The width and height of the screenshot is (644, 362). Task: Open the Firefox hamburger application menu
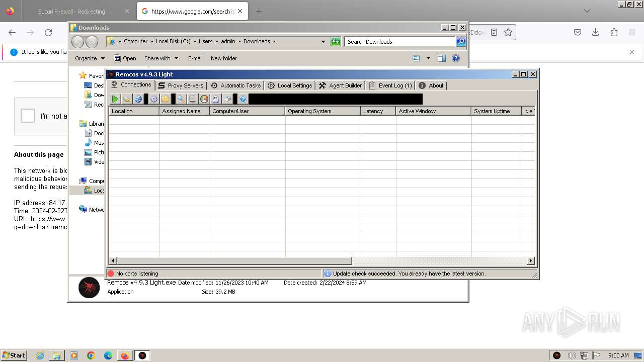click(632, 32)
